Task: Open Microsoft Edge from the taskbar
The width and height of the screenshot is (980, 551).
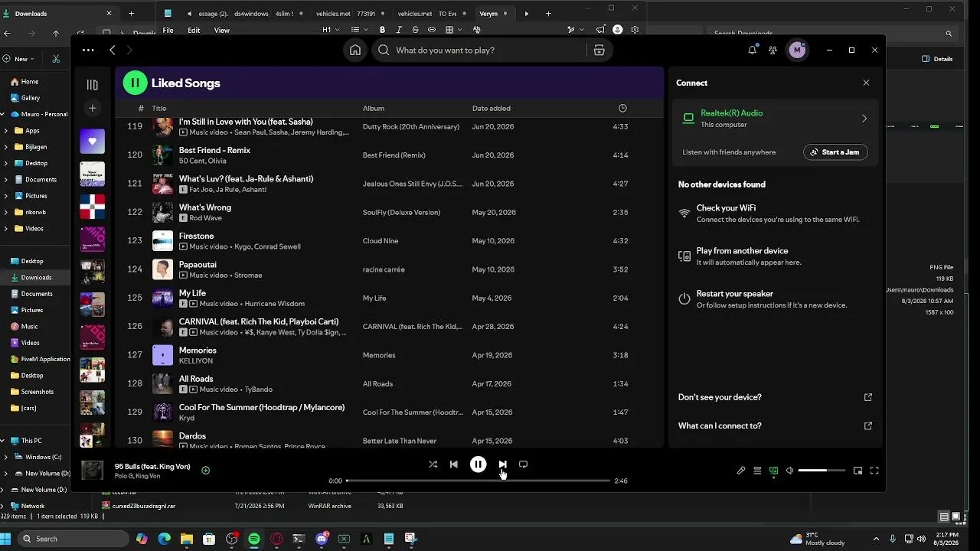Action: 164,539
